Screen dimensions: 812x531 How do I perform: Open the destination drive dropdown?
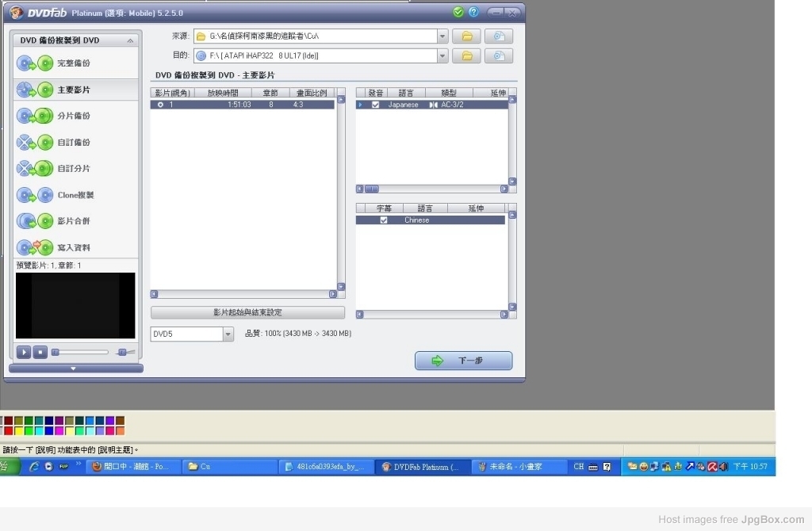click(x=442, y=56)
